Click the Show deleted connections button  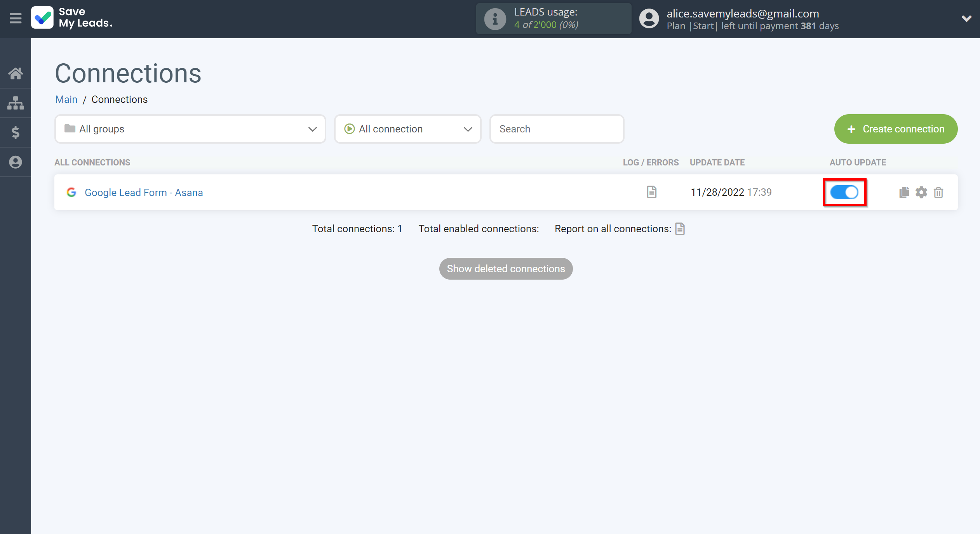[506, 268]
